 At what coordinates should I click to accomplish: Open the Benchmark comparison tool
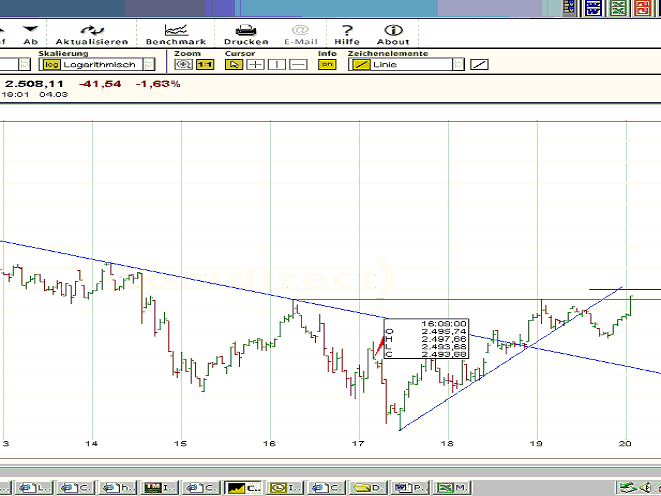click(176, 30)
